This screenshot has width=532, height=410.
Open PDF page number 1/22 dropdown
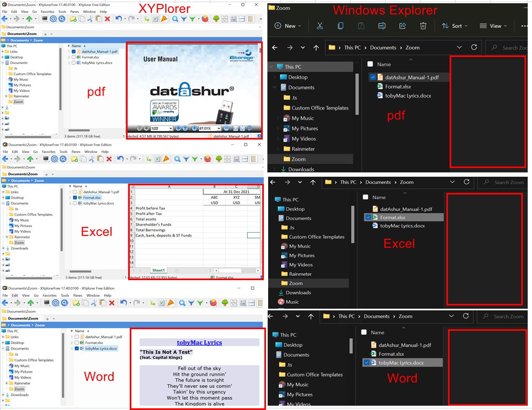(170, 128)
